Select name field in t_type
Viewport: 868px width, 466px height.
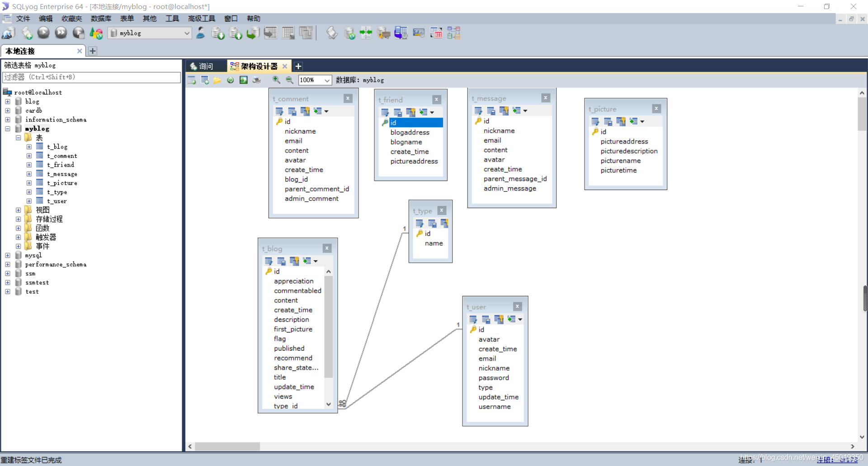(434, 243)
